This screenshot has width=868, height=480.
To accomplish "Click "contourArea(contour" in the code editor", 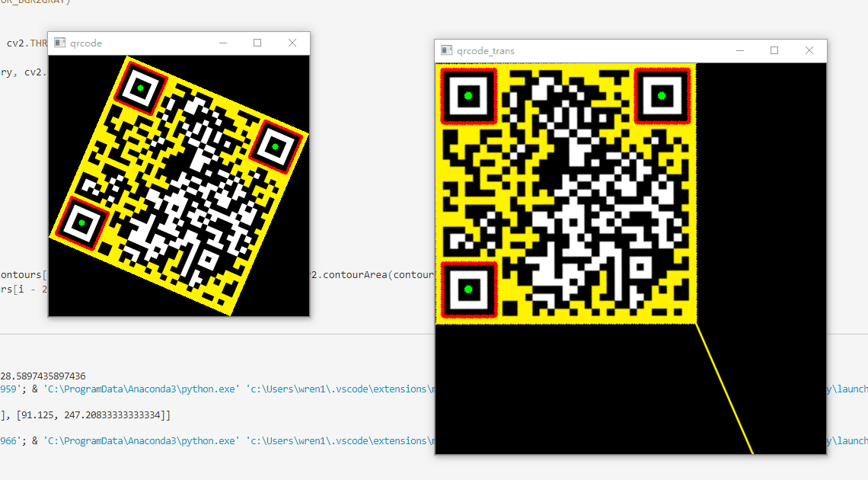I will (378, 274).
